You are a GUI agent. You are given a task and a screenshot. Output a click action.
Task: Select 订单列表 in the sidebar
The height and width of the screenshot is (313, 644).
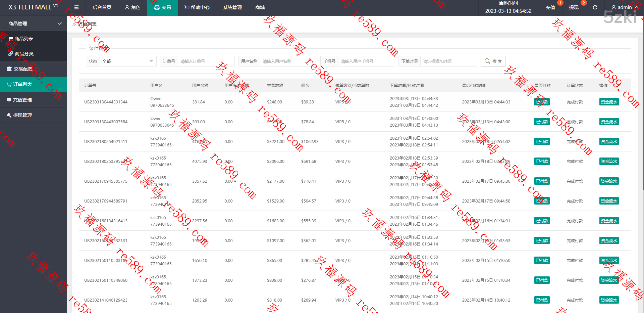22,84
